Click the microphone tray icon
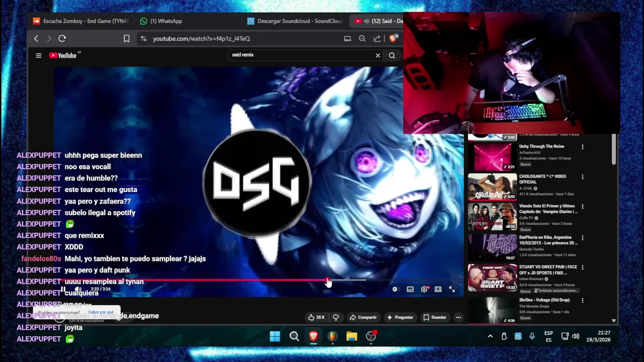The width and height of the screenshot is (644, 362). 532,336
